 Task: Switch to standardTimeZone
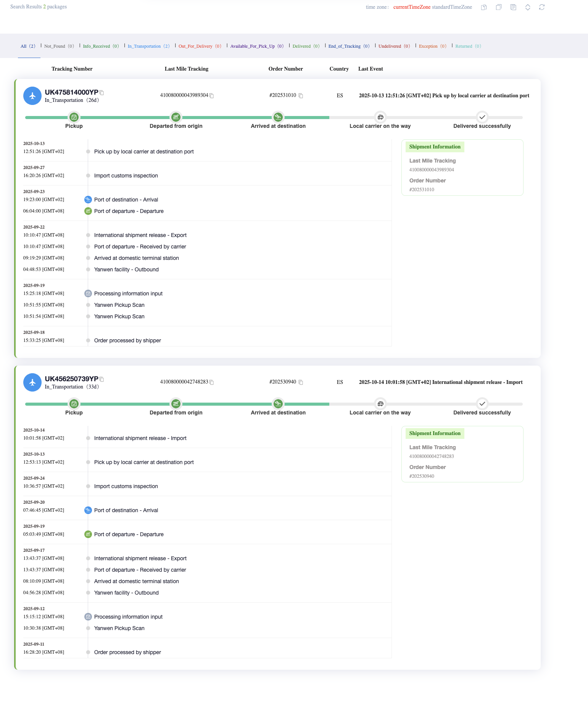[x=452, y=7]
